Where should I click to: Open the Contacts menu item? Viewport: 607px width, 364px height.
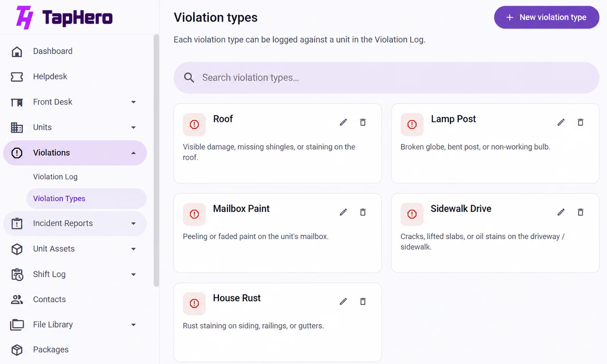75,300
